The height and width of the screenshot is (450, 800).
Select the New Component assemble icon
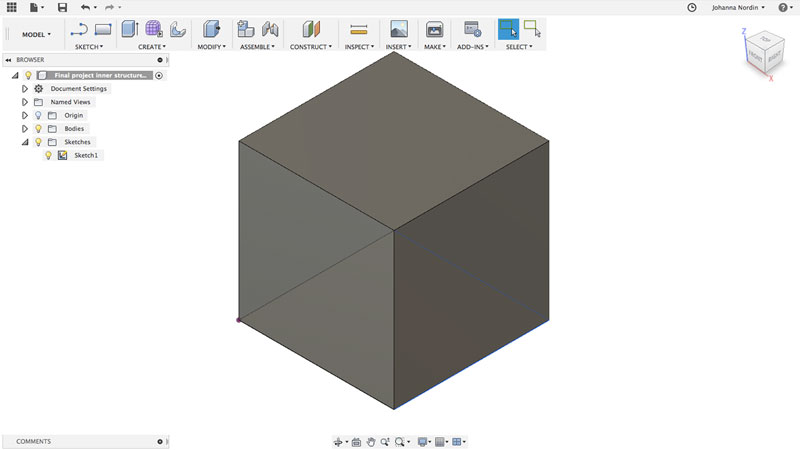245,29
